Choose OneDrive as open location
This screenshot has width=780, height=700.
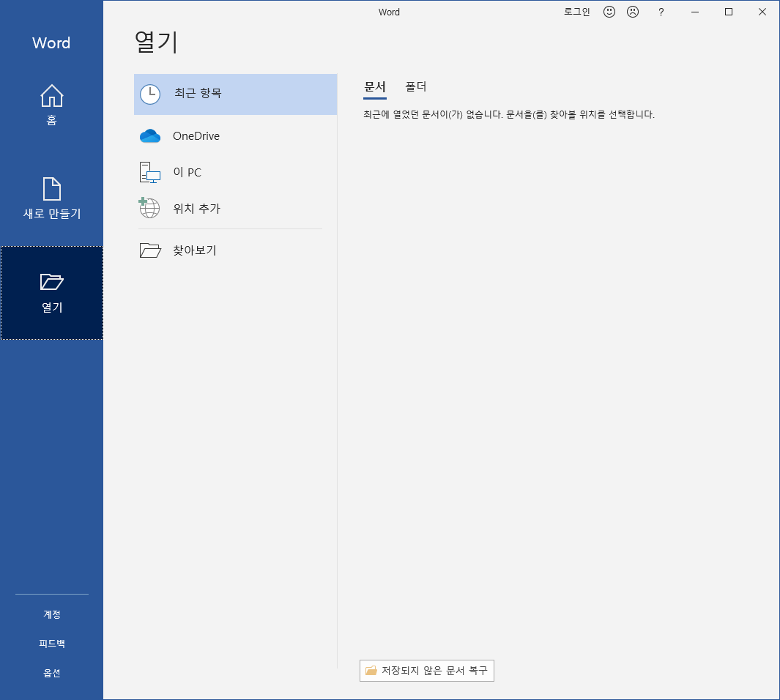point(235,135)
